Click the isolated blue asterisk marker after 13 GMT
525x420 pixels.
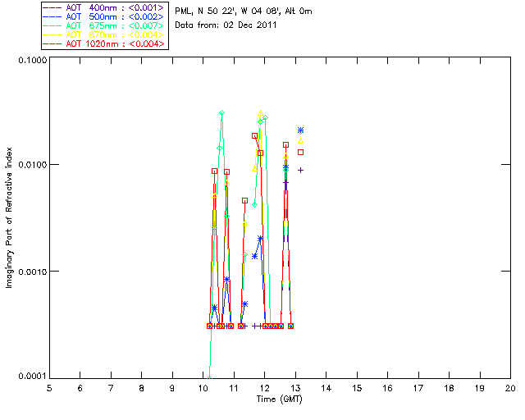point(301,130)
